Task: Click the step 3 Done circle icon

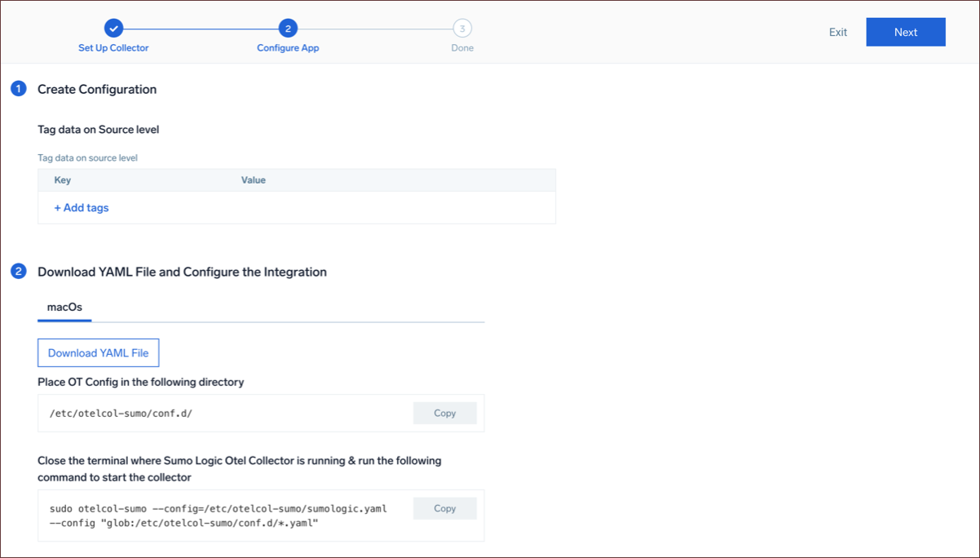Action: point(462,29)
